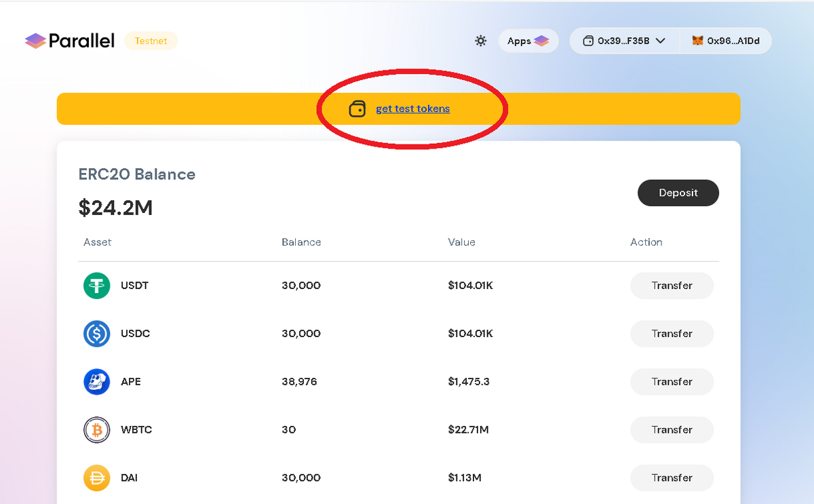The width and height of the screenshot is (814, 504).
Task: Click the WBTC bitcoin icon
Action: point(97,430)
